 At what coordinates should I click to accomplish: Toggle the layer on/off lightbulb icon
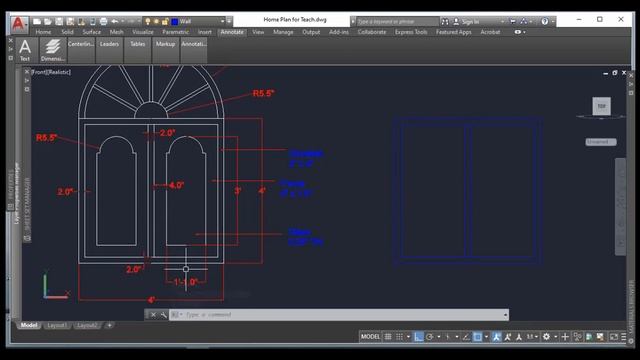[148, 21]
